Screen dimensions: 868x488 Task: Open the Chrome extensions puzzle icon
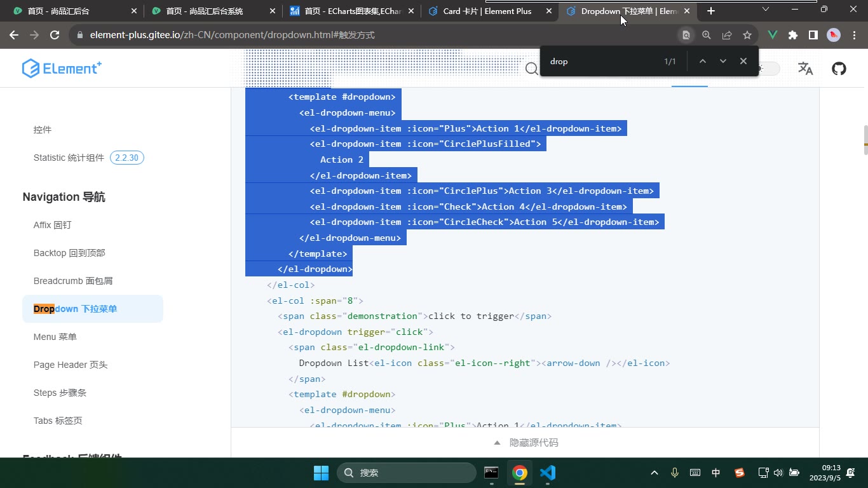[x=793, y=35]
